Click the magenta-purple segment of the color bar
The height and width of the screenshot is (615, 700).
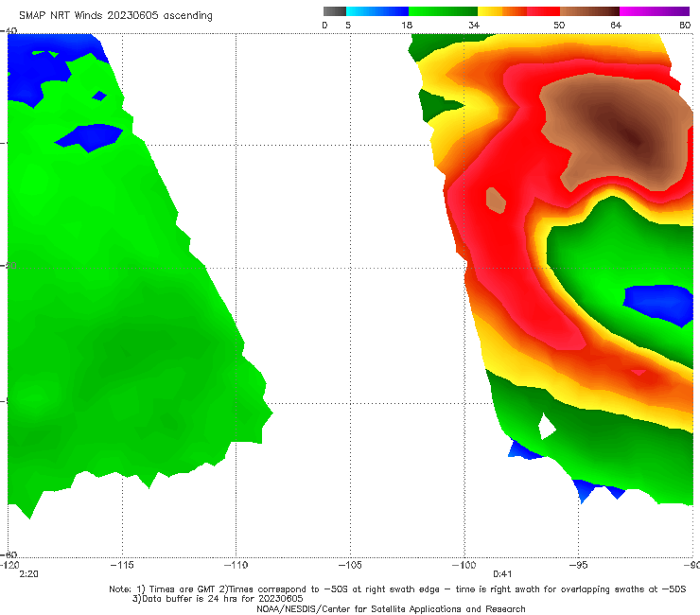click(x=655, y=11)
